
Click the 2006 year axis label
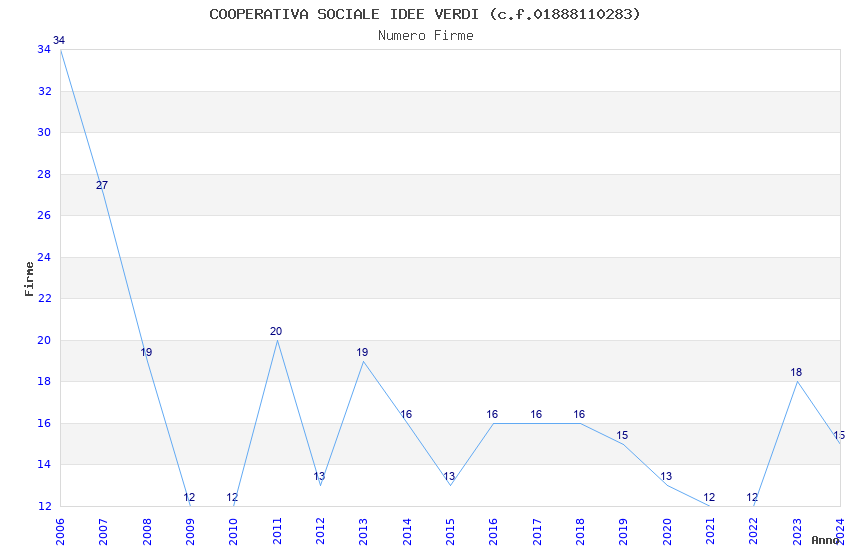(60, 531)
